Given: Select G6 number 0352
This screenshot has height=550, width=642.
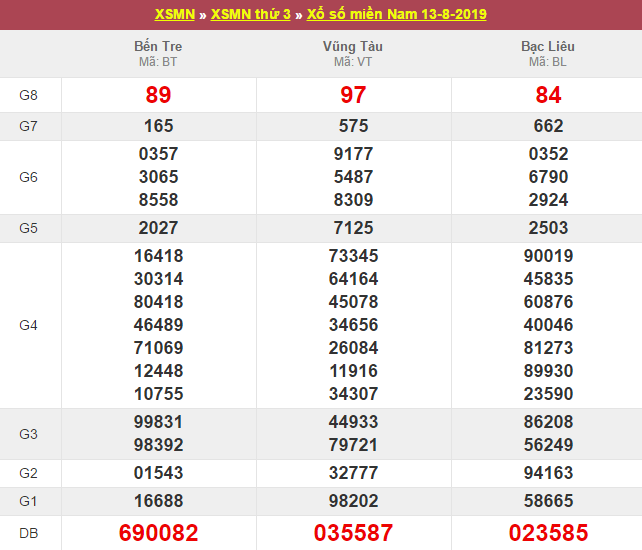Looking at the screenshot, I should click(548, 154).
